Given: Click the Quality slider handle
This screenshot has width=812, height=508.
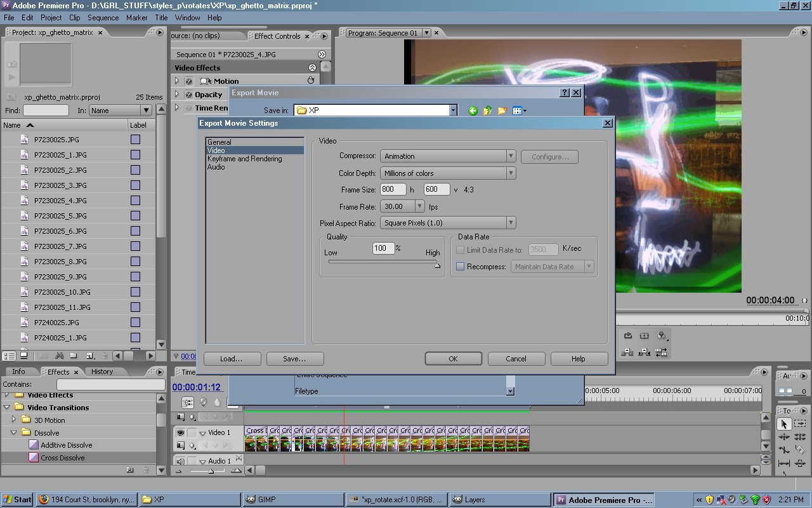Looking at the screenshot, I should point(437,265).
